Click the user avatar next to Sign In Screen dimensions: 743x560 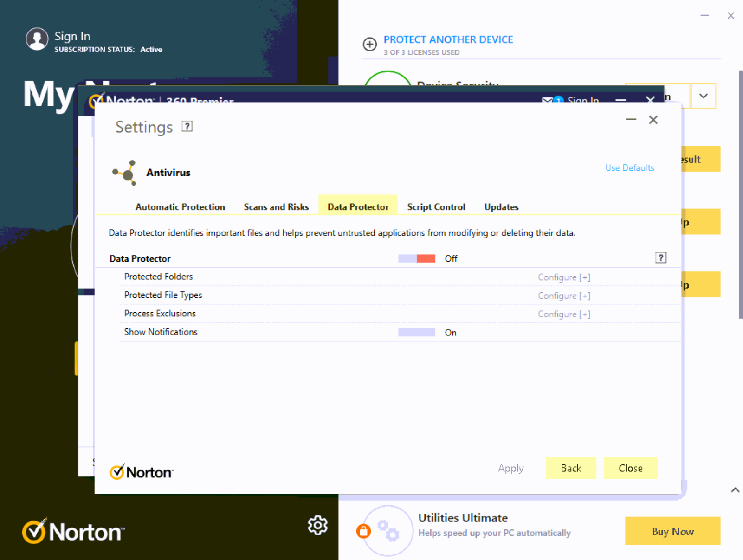[x=37, y=39]
